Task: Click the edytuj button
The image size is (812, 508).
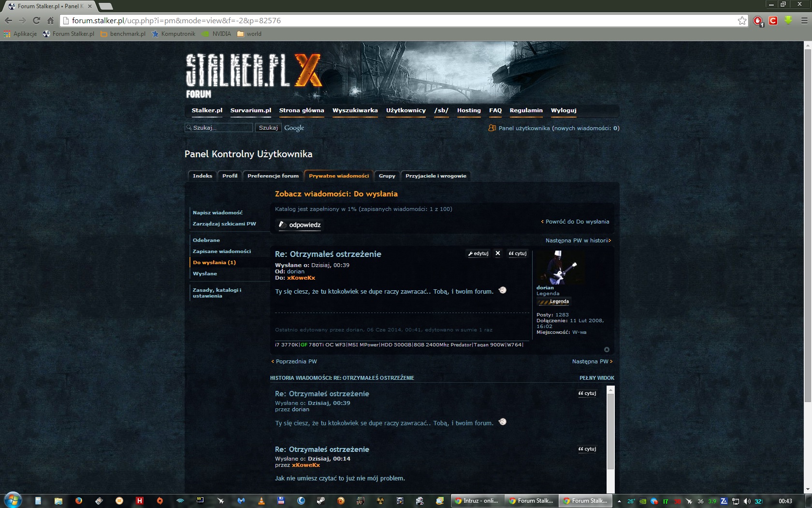Action: 478,254
